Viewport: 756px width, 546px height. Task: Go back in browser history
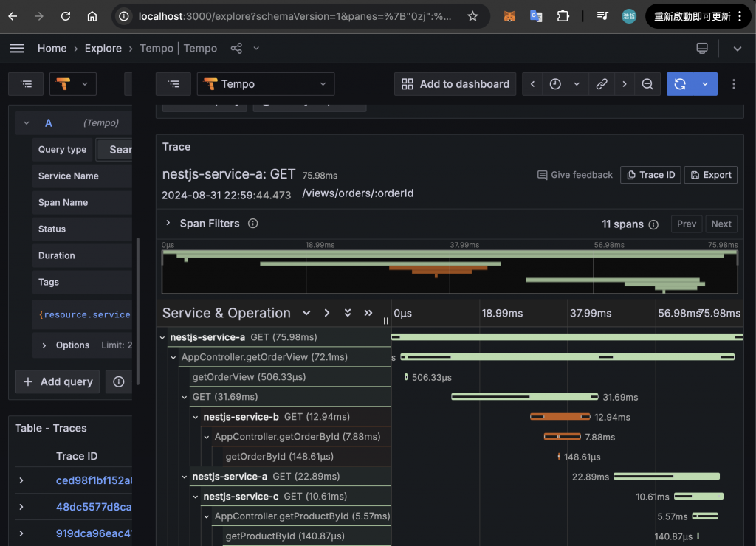pyautogui.click(x=13, y=16)
